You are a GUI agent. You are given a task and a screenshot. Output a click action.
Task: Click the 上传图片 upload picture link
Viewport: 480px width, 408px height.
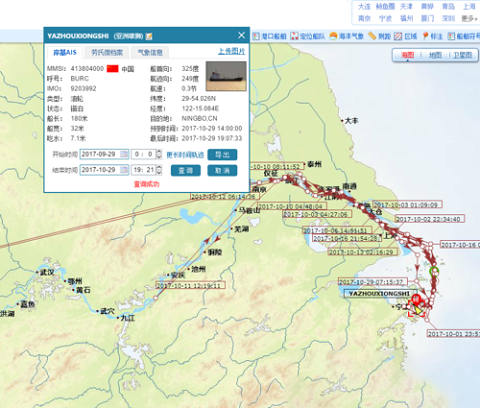pos(232,51)
